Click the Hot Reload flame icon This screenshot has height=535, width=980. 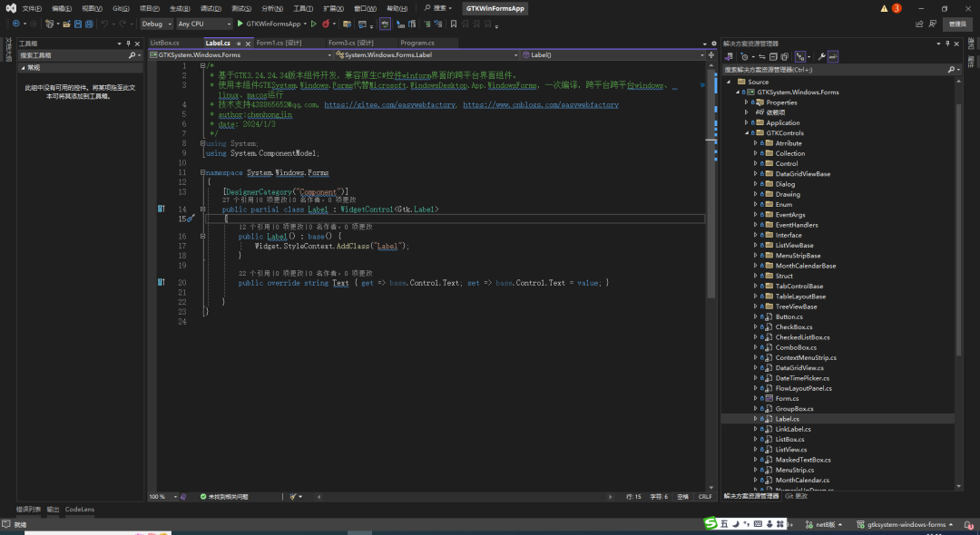click(x=326, y=24)
